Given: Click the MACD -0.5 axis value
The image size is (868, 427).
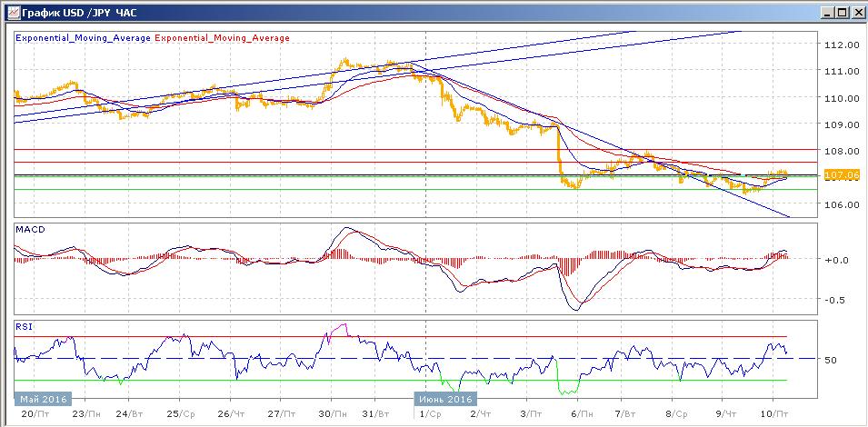Looking at the screenshot, I should pyautogui.click(x=833, y=300).
